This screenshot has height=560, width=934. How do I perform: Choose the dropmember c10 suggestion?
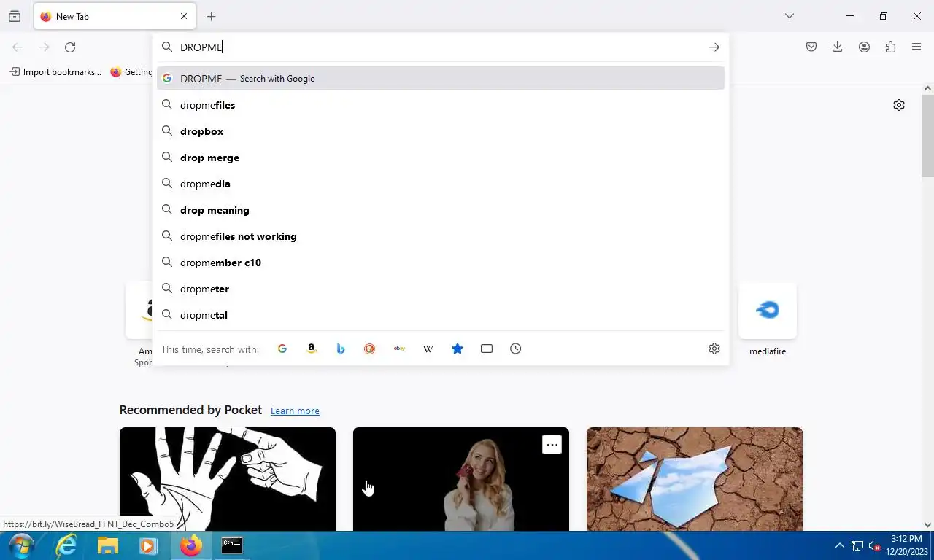(441, 262)
